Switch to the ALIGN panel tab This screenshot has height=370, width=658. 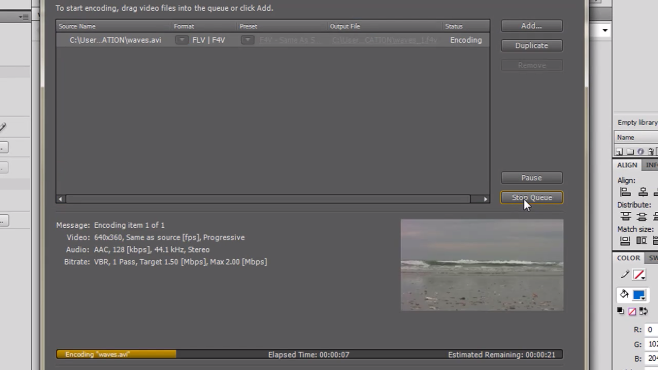click(x=627, y=165)
